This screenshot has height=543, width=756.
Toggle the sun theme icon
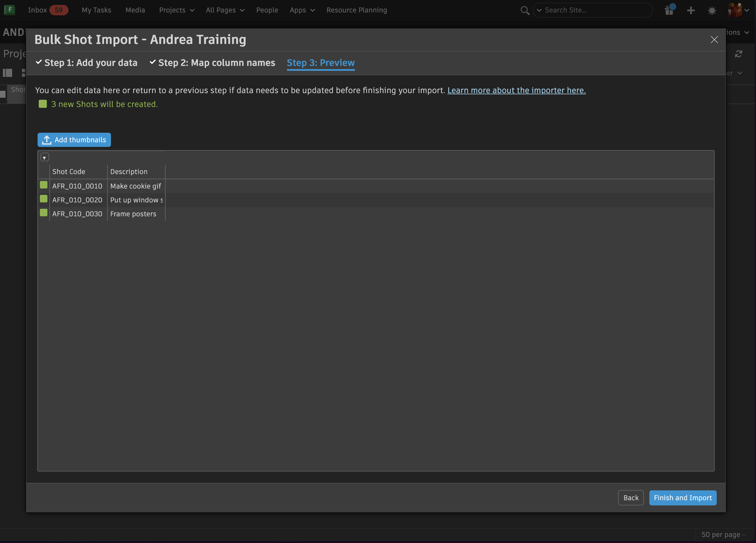712,10
